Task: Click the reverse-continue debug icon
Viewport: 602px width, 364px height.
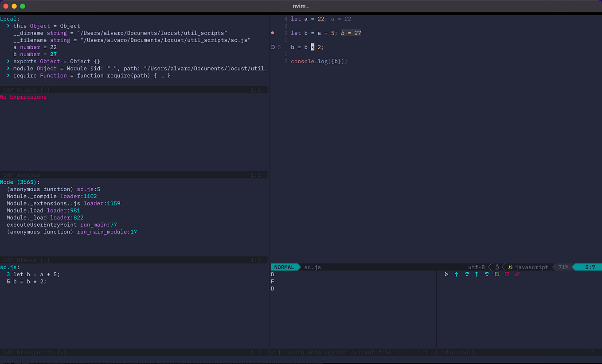Action: coord(486,274)
